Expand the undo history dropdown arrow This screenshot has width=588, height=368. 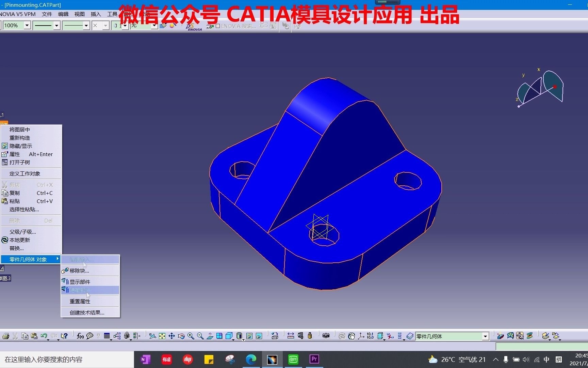pyautogui.click(x=48, y=340)
